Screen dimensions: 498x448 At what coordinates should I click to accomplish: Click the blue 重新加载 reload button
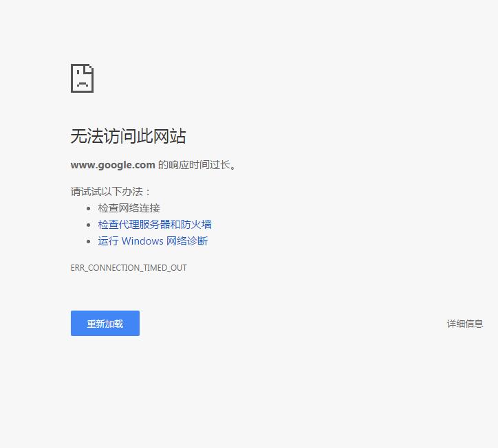coord(105,323)
